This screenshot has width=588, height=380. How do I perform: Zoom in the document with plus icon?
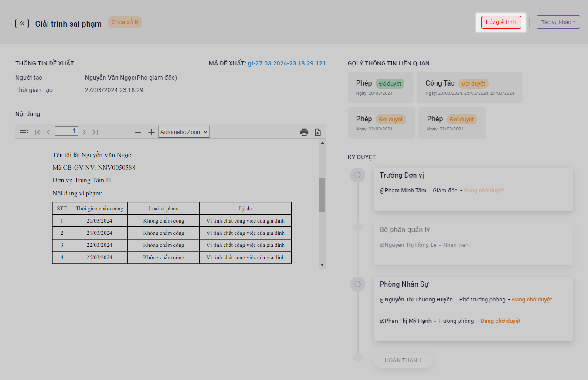[151, 132]
